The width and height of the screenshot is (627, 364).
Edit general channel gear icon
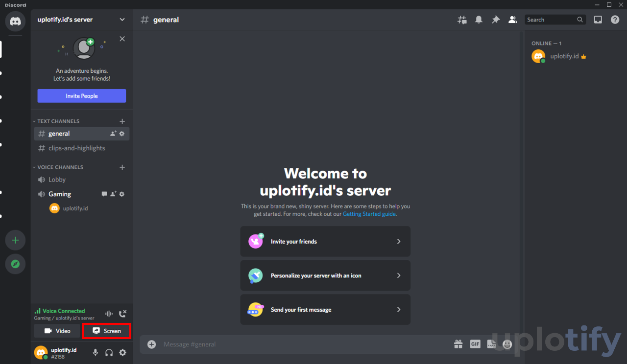(x=122, y=134)
